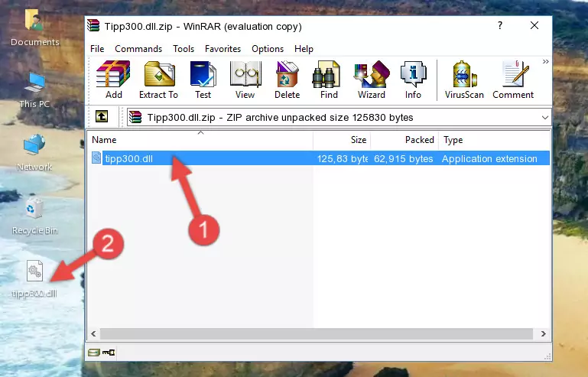
Task: Click the Extract To toolbar icon
Action: tap(158, 80)
